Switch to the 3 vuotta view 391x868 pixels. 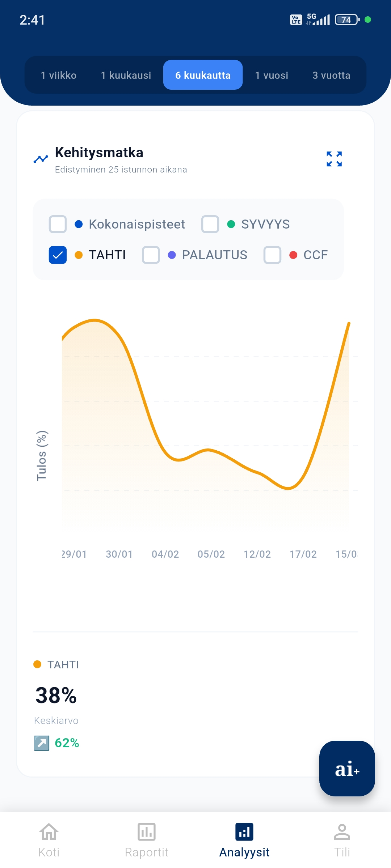[331, 75]
